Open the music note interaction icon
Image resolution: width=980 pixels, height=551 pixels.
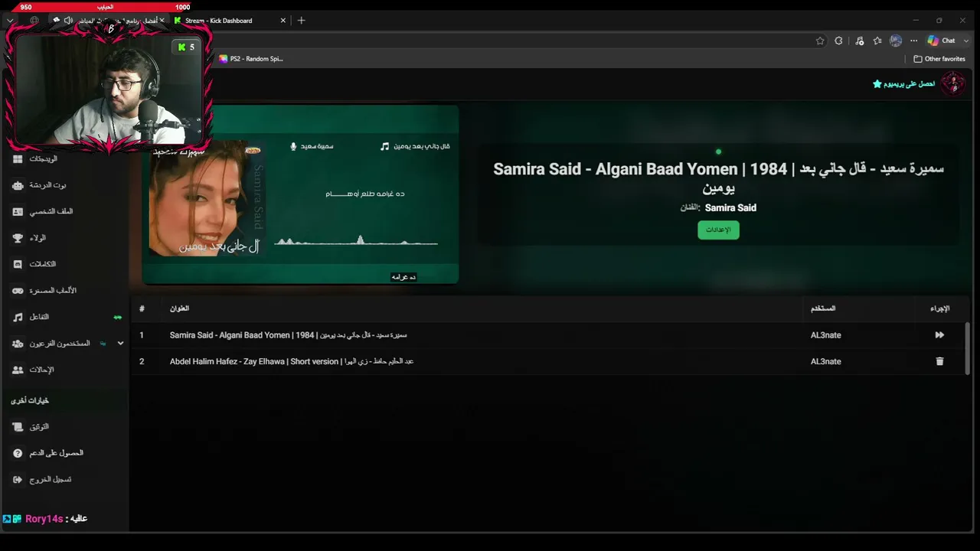coord(18,317)
